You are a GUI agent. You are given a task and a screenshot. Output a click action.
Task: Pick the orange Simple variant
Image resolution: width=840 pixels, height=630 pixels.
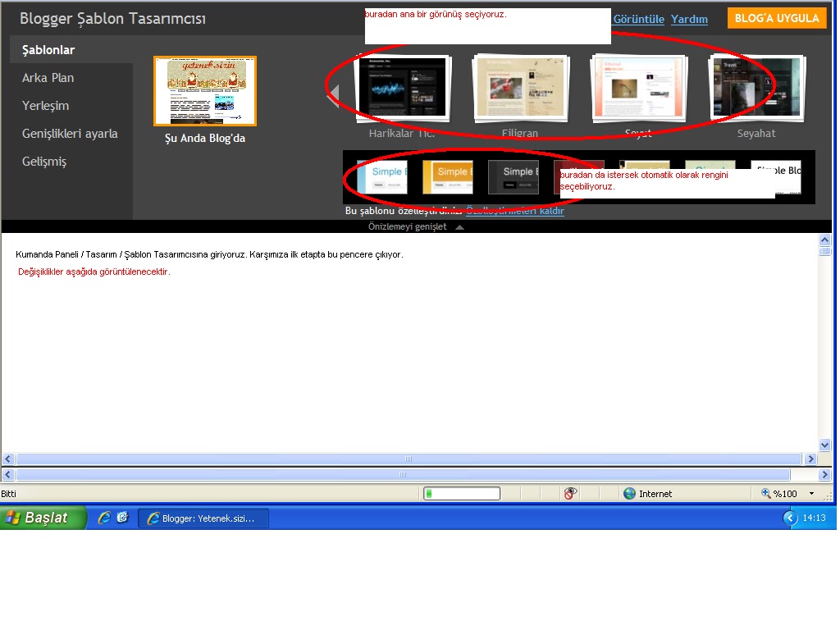tap(447, 177)
